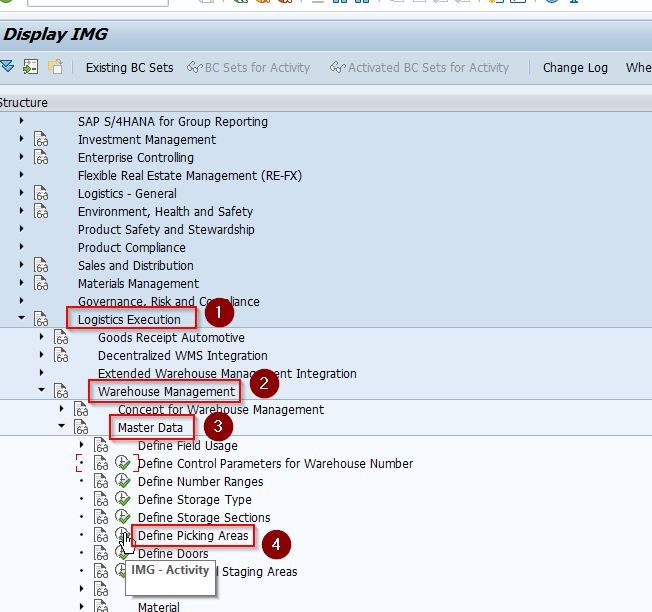The height and width of the screenshot is (612, 652).
Task: Select Decentralized WMS Integration entry
Action: point(183,355)
